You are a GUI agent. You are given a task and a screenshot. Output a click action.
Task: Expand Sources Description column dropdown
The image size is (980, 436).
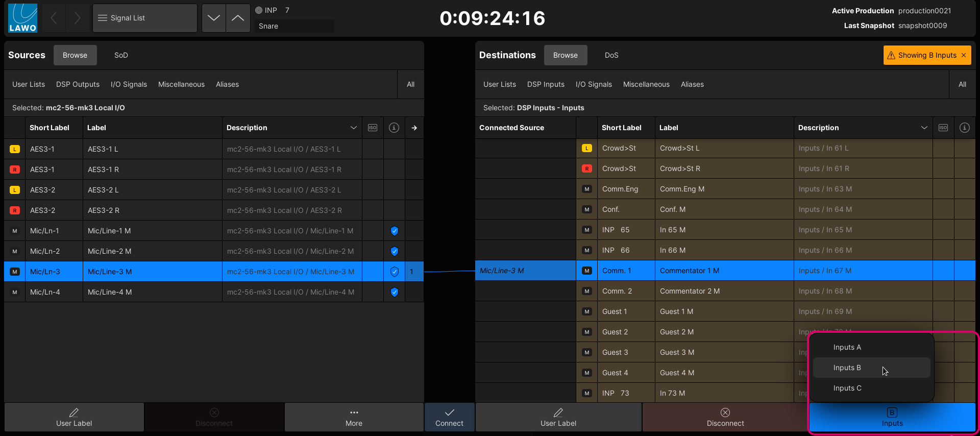[353, 128]
